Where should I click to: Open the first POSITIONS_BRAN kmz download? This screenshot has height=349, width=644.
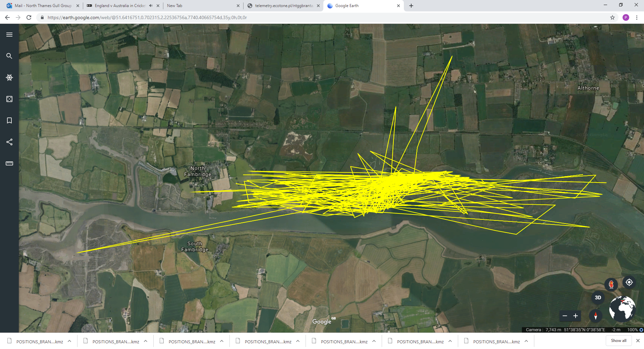35,342
